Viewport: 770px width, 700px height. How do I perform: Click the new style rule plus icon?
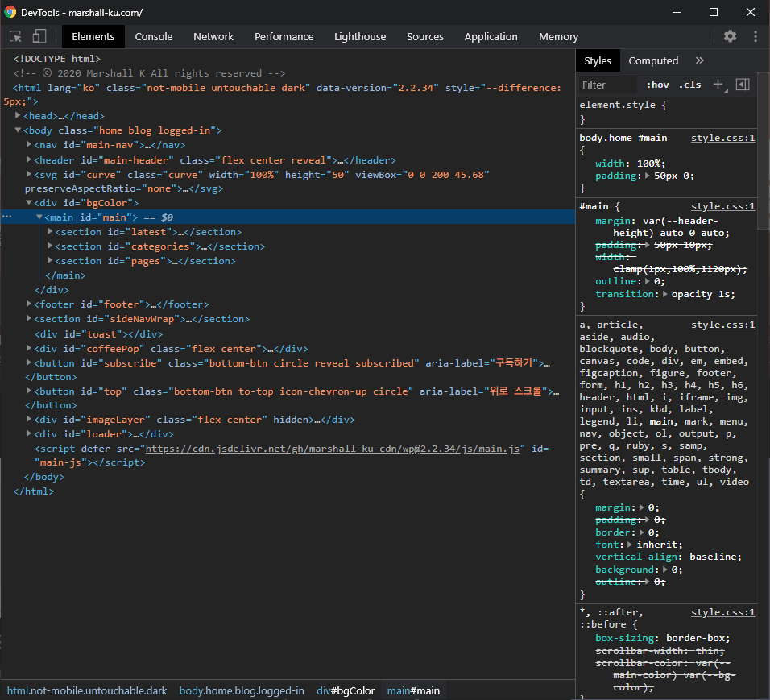[718, 85]
